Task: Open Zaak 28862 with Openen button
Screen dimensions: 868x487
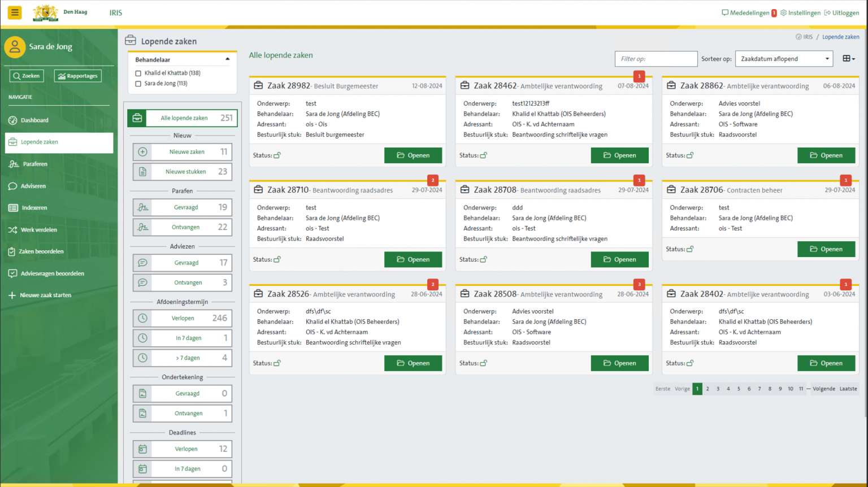Action: (x=826, y=155)
